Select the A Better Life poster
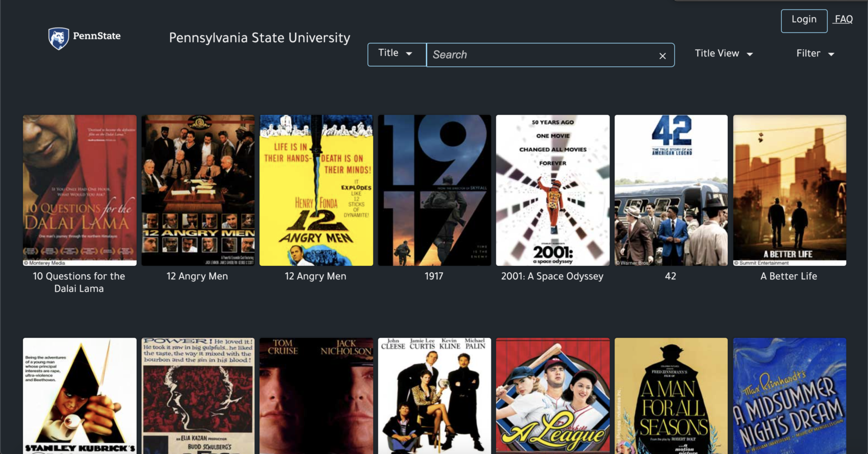Image resolution: width=868 pixels, height=454 pixels. [x=789, y=191]
